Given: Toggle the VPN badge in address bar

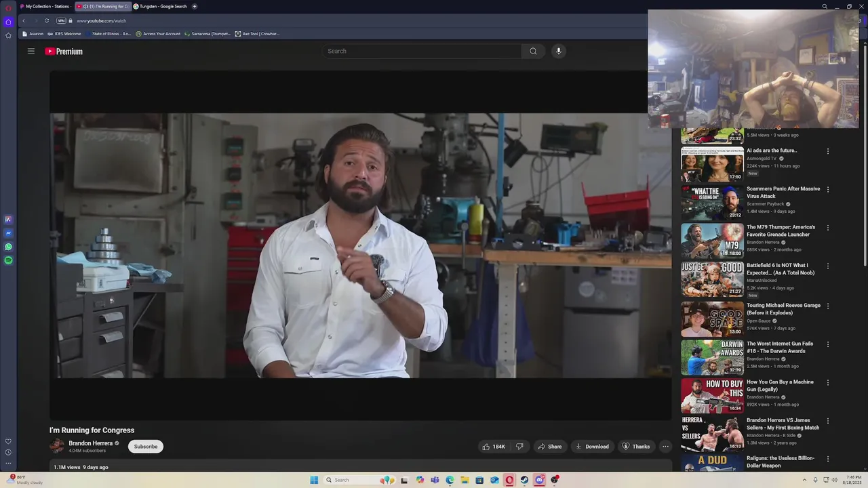Looking at the screenshot, I should pyautogui.click(x=62, y=20).
